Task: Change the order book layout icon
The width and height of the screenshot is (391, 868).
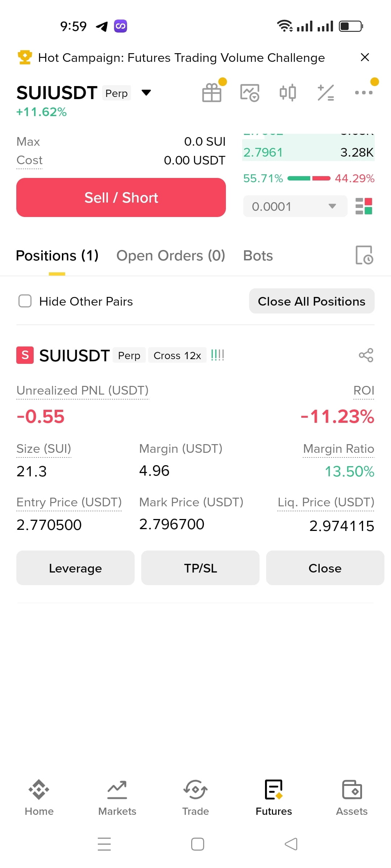Action: [x=364, y=206]
